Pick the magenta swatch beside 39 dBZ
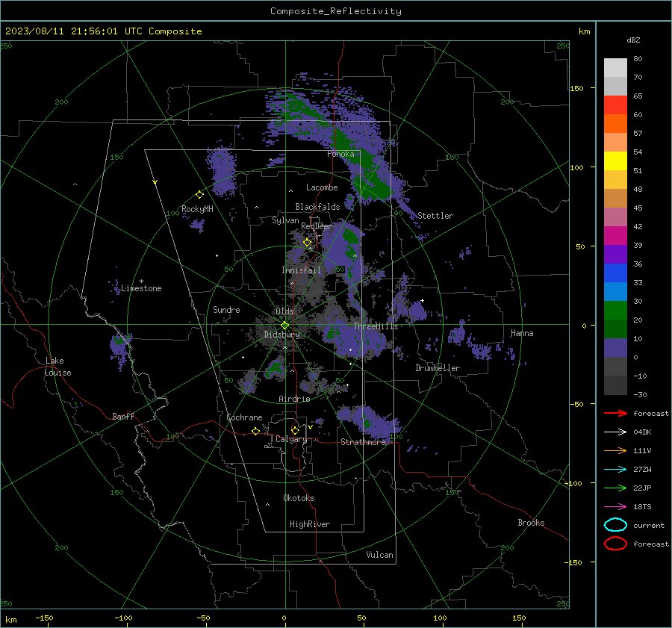This screenshot has height=628, width=672. coord(615,235)
